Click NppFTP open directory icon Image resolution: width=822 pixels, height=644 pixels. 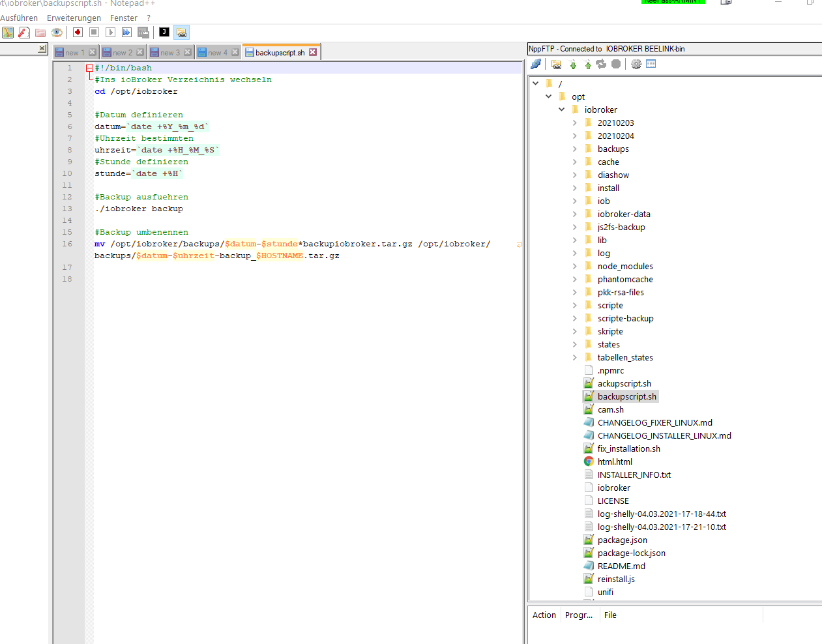pos(556,64)
